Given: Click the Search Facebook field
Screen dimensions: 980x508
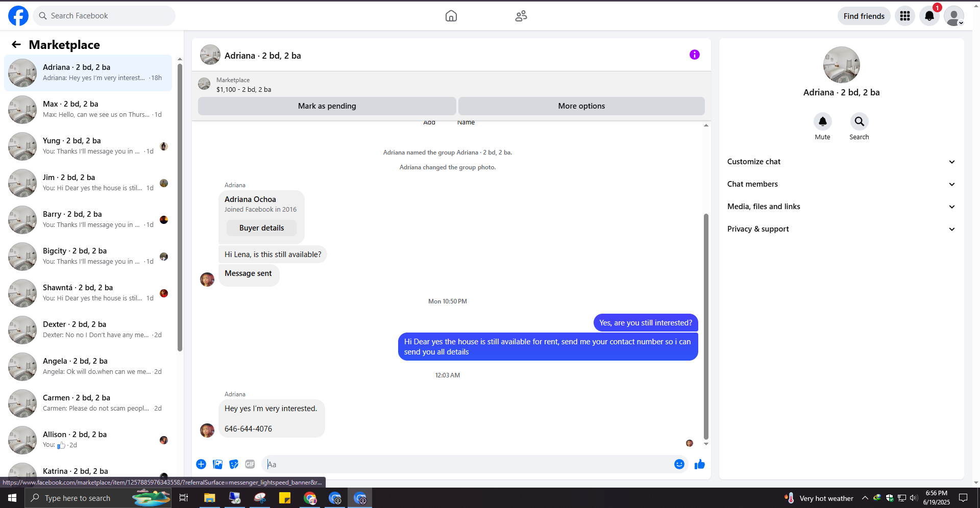Looking at the screenshot, I should [104, 16].
